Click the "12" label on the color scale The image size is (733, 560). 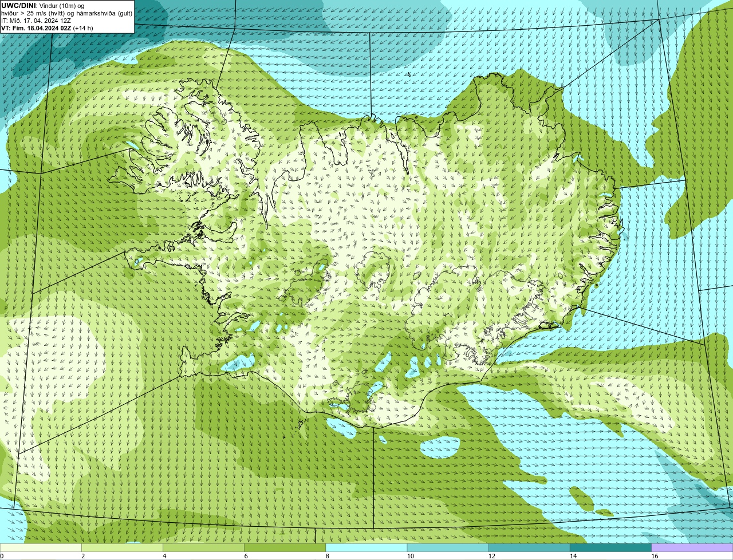[491, 556]
